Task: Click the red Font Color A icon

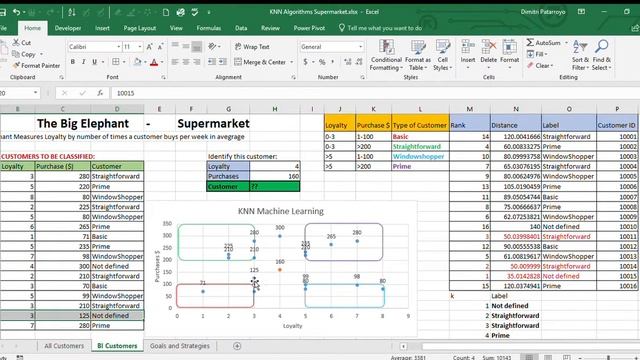Action: point(154,62)
